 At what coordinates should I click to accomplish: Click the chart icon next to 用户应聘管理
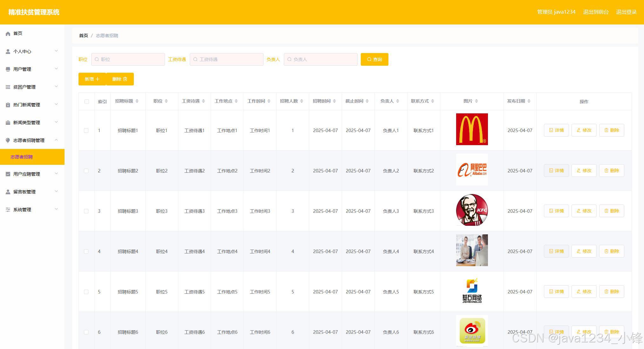click(x=8, y=174)
